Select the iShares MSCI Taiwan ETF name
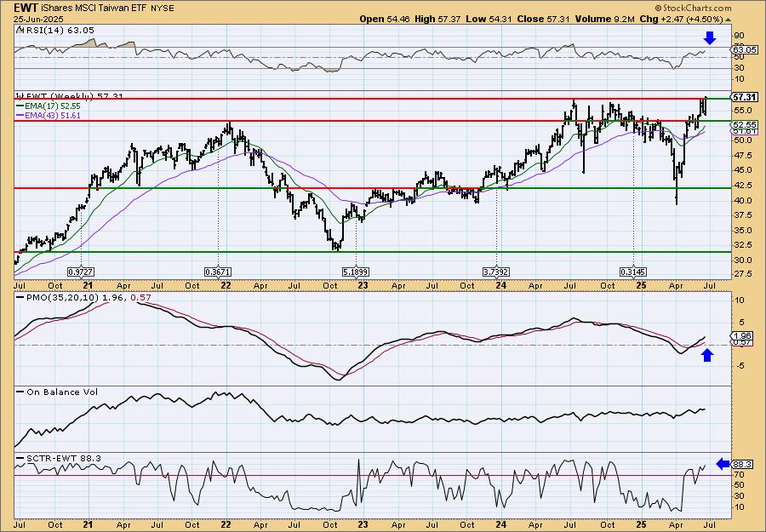Screen dimensions: 766x532 coord(94,9)
